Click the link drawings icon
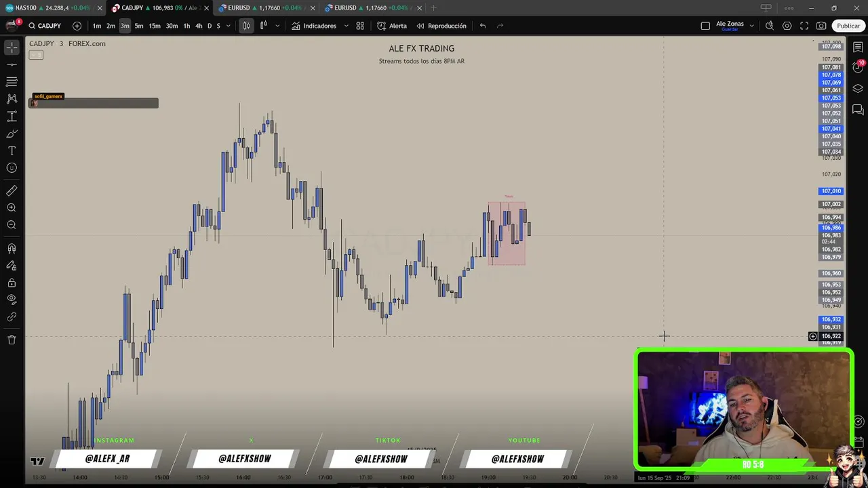This screenshot has height=488, width=868. tap(12, 317)
